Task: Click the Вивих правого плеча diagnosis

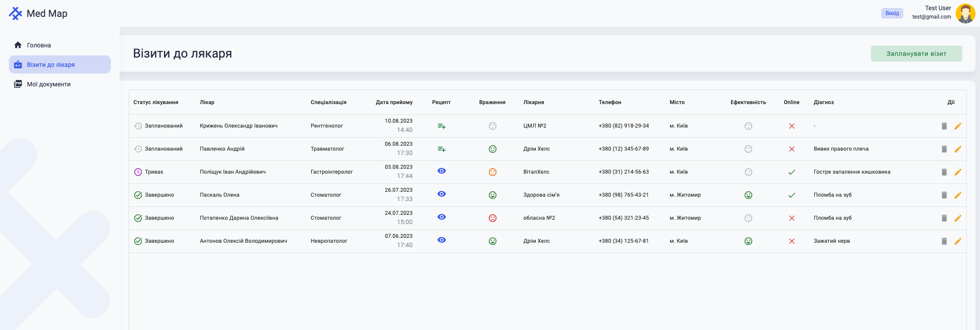Action: coord(841,149)
